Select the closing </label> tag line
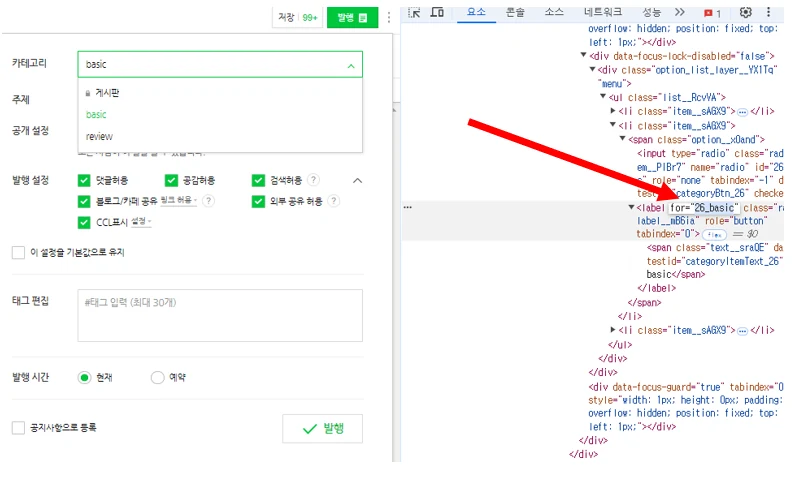The width and height of the screenshot is (792, 477). pyautogui.click(x=656, y=289)
